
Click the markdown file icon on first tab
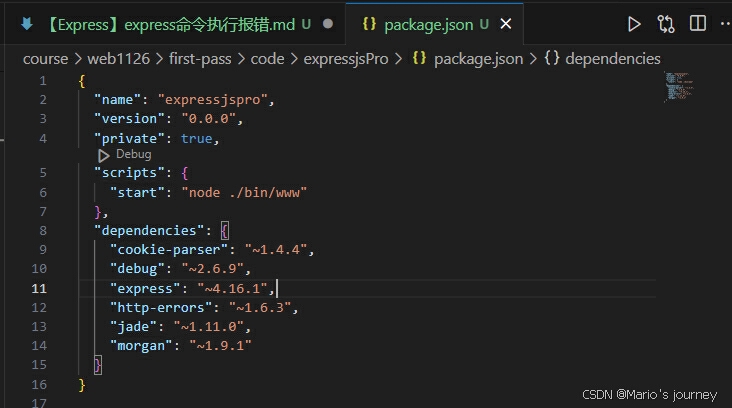coord(27,24)
